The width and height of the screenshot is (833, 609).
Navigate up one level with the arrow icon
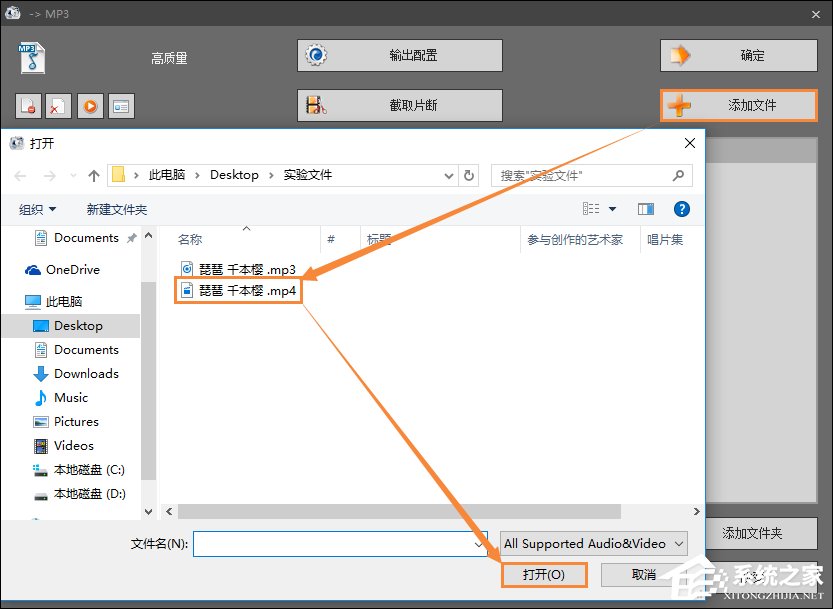(92, 175)
